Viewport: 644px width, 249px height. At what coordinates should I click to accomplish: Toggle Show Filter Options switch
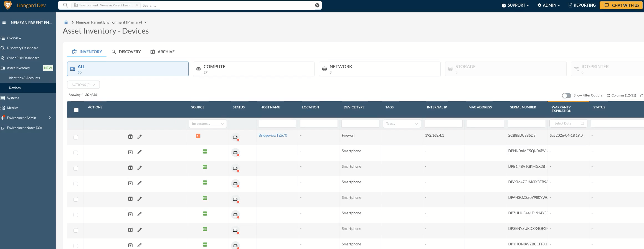[x=566, y=95]
